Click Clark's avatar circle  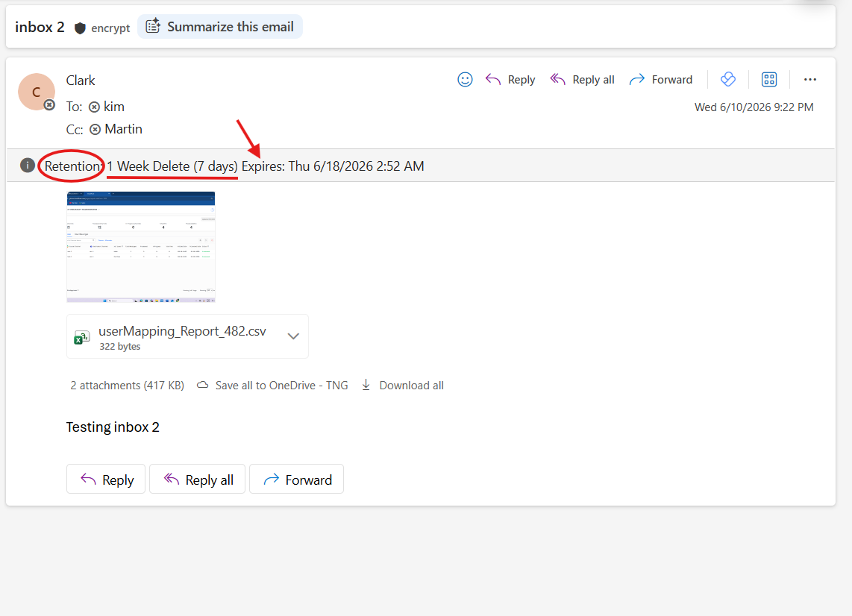(37, 92)
